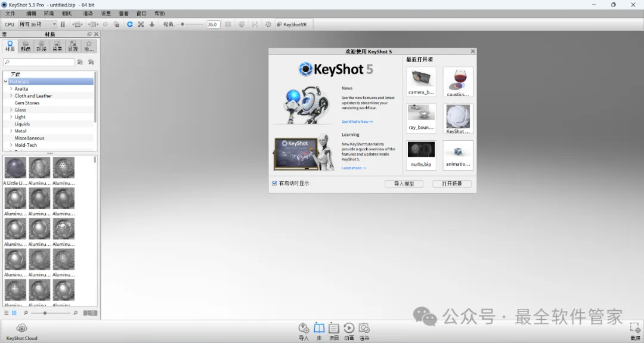The image size is (644, 343).
Task: Click the crossed-arrows fit view toolbar icon
Action: coord(141,24)
